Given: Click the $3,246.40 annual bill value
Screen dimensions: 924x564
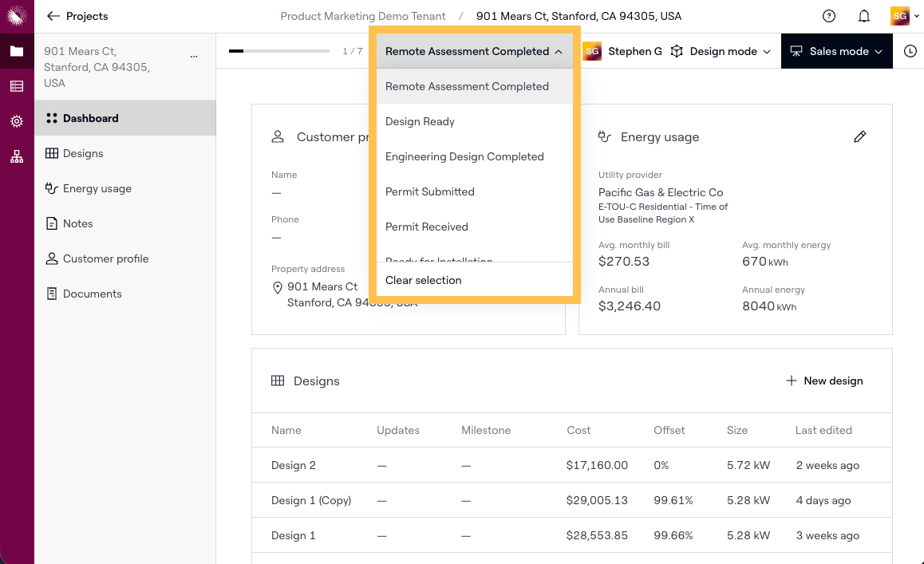Looking at the screenshot, I should point(629,306).
